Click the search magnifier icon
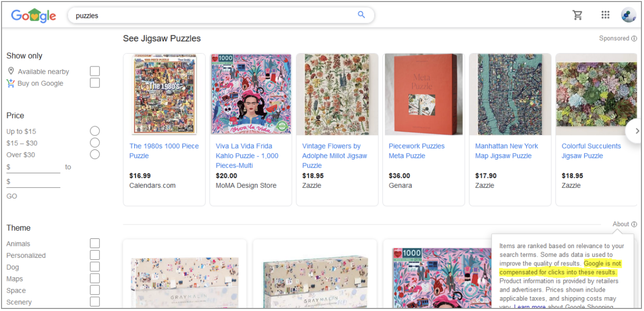644x311 pixels. 361,15
